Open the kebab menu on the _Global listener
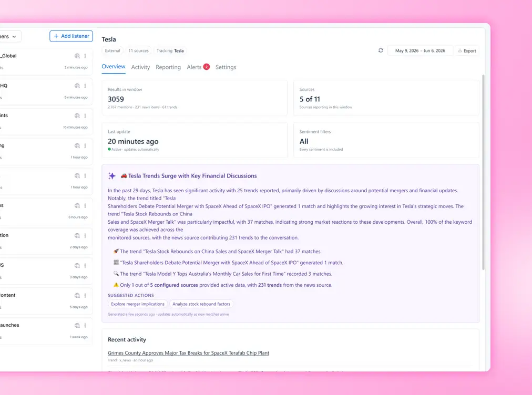532x395 pixels. tap(85, 56)
